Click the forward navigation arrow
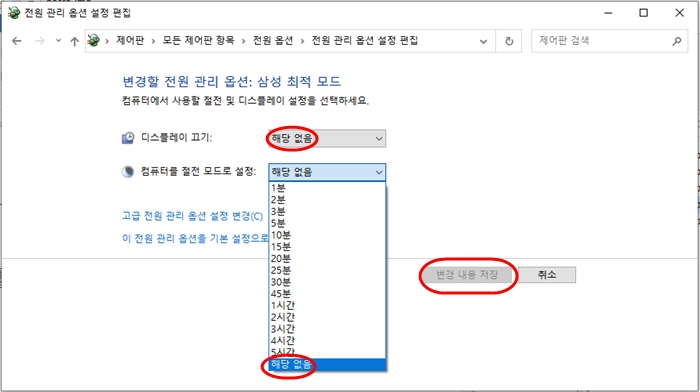 pos(40,41)
